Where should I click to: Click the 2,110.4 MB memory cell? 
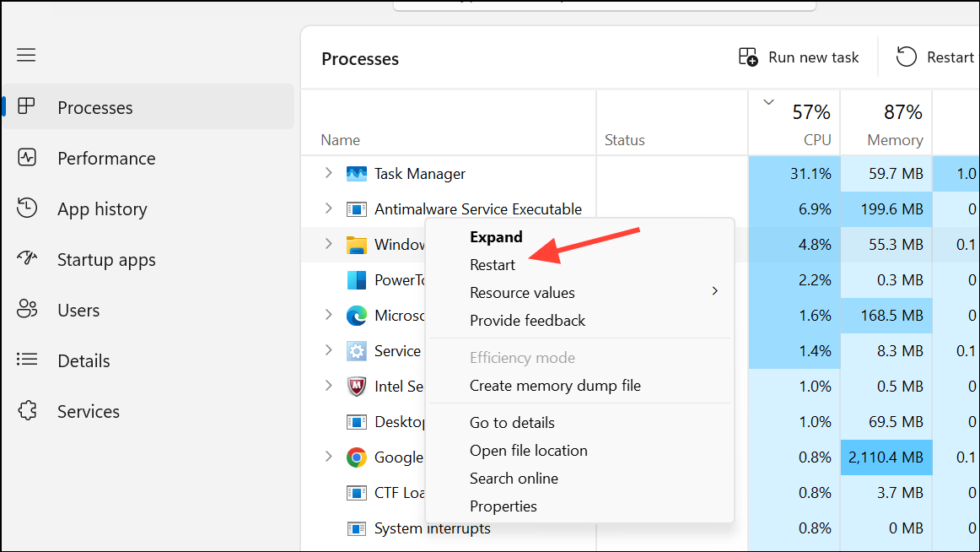[x=886, y=457]
